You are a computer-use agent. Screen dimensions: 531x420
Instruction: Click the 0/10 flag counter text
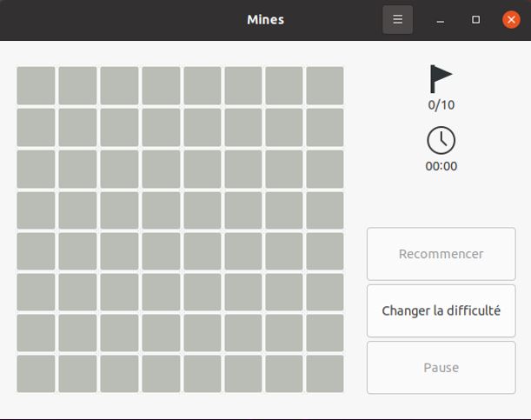pos(441,105)
